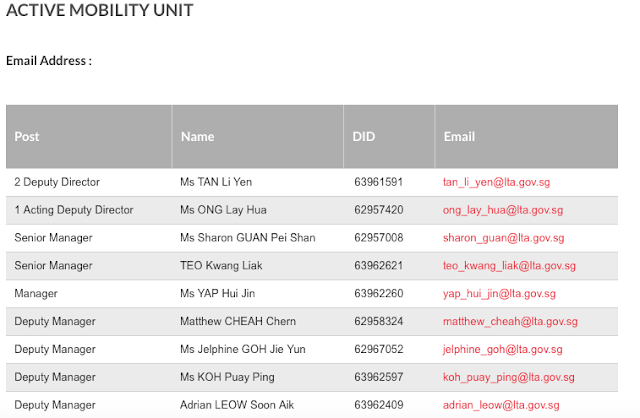Select the name Ms TAN Li Yen
Screen dimensions: 640x418
click(x=216, y=183)
